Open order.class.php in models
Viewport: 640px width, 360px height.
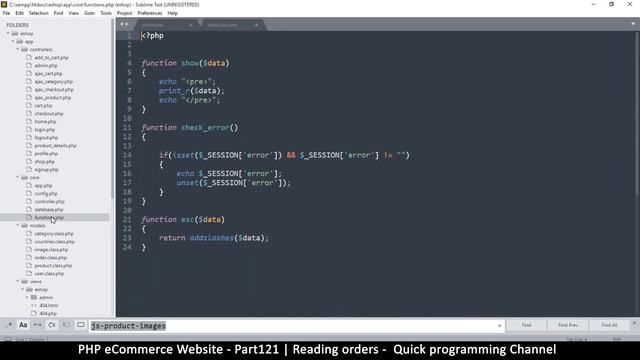point(51,258)
